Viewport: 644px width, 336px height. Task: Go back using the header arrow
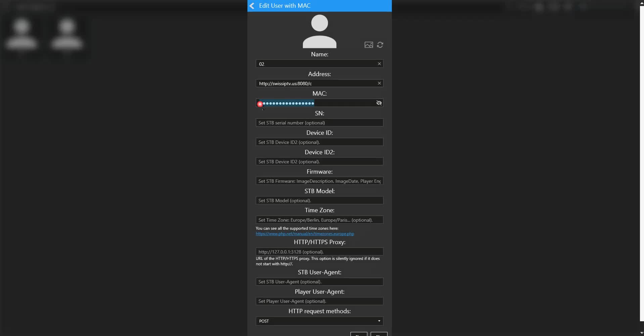[x=252, y=6]
